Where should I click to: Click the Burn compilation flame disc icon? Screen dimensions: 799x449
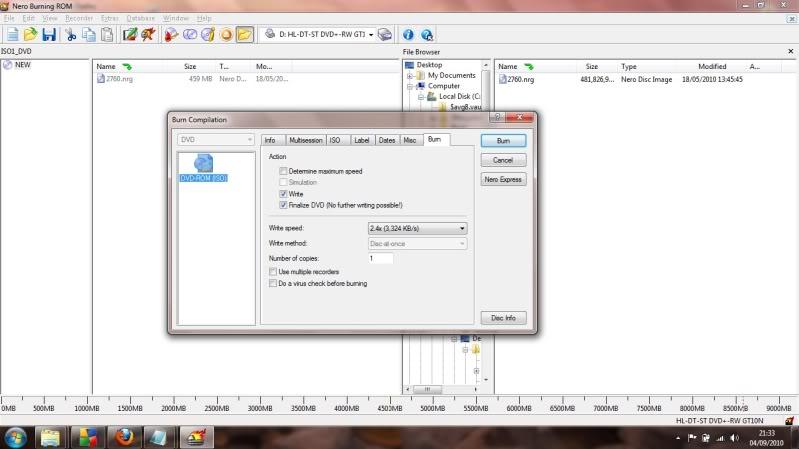pyautogui.click(x=171, y=35)
